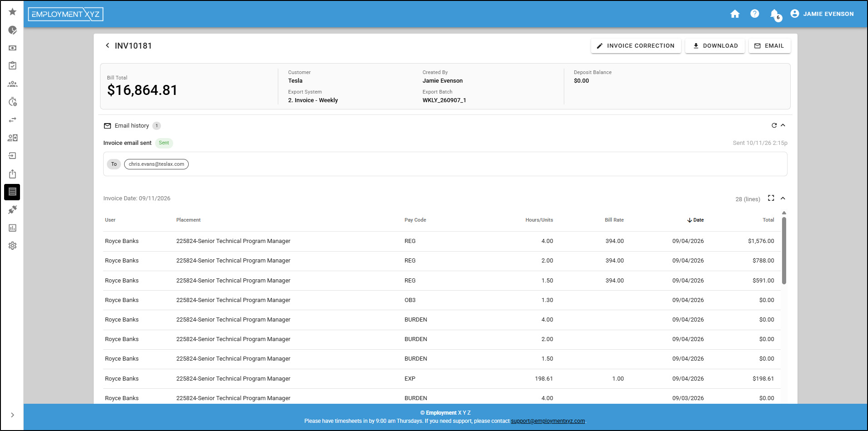The height and width of the screenshot is (431, 868).
Task: Open the person payment sidebar icon
Action: click(x=12, y=138)
